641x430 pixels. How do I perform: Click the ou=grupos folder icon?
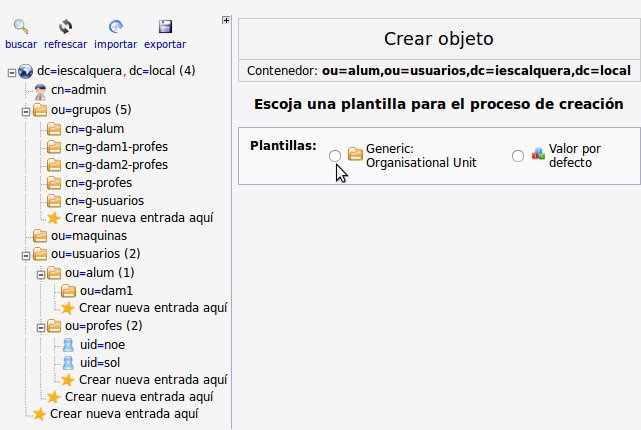[x=40, y=110]
